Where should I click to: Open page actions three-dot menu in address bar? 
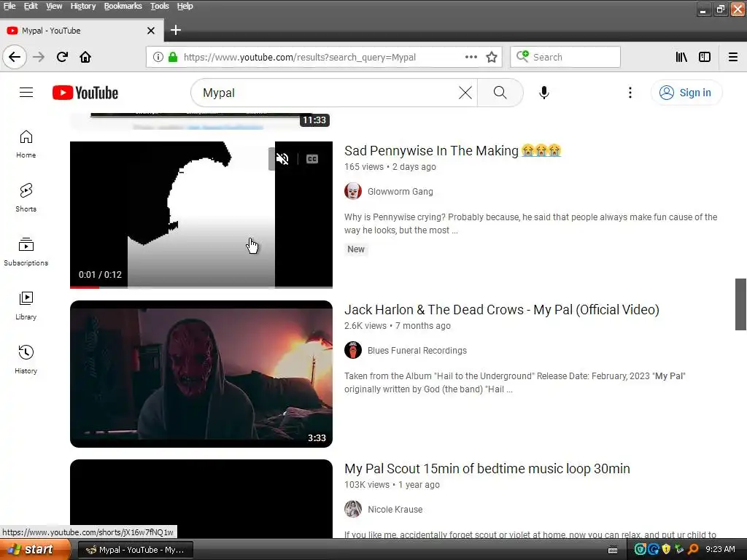471,57
